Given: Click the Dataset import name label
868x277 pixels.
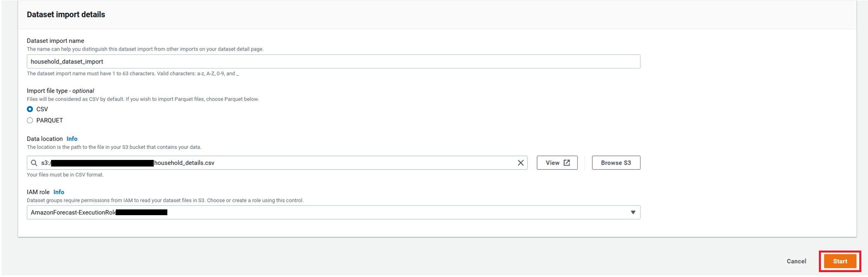Looking at the screenshot, I should tap(56, 41).
